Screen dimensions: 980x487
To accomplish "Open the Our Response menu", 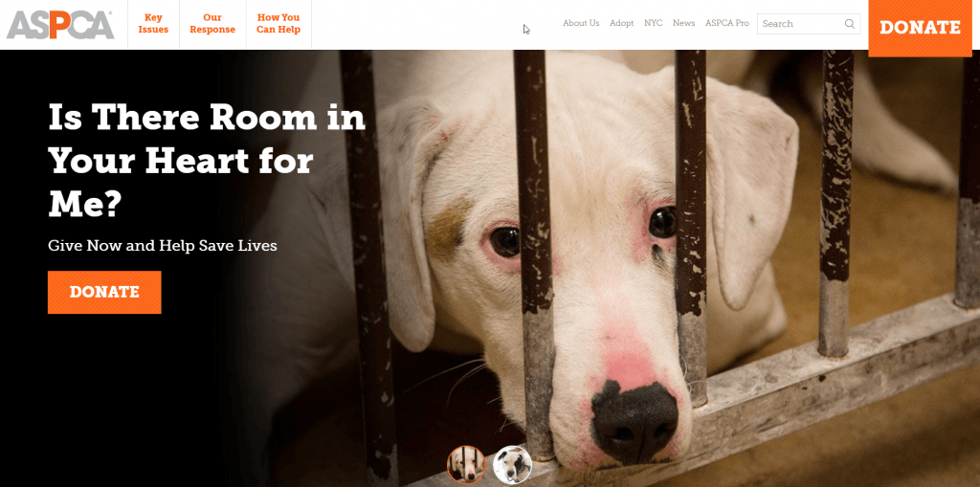I will [x=212, y=24].
